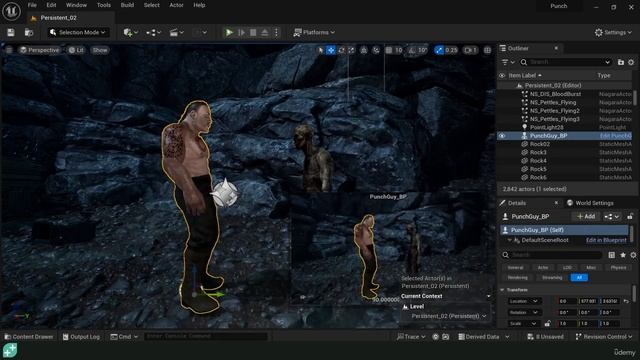Viewport: 640px width, 360px height.
Task: Open the Selection Mode dropdown
Action: tap(78, 32)
